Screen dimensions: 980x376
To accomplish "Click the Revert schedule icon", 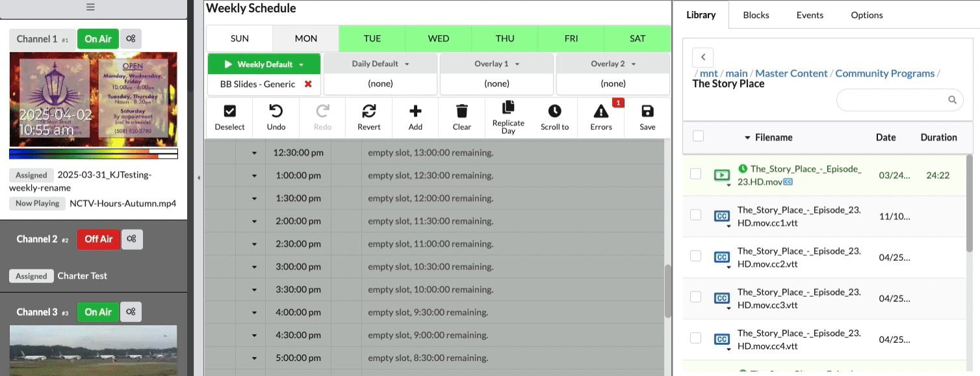I will click(368, 111).
